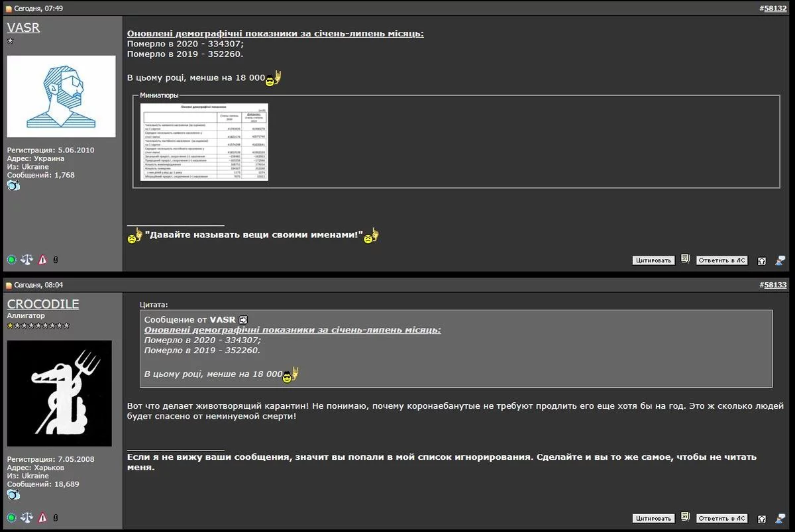This screenshot has height=532, width=795.
Task: Click Ответить в ЛС on VASR's post
Action: coord(722,260)
